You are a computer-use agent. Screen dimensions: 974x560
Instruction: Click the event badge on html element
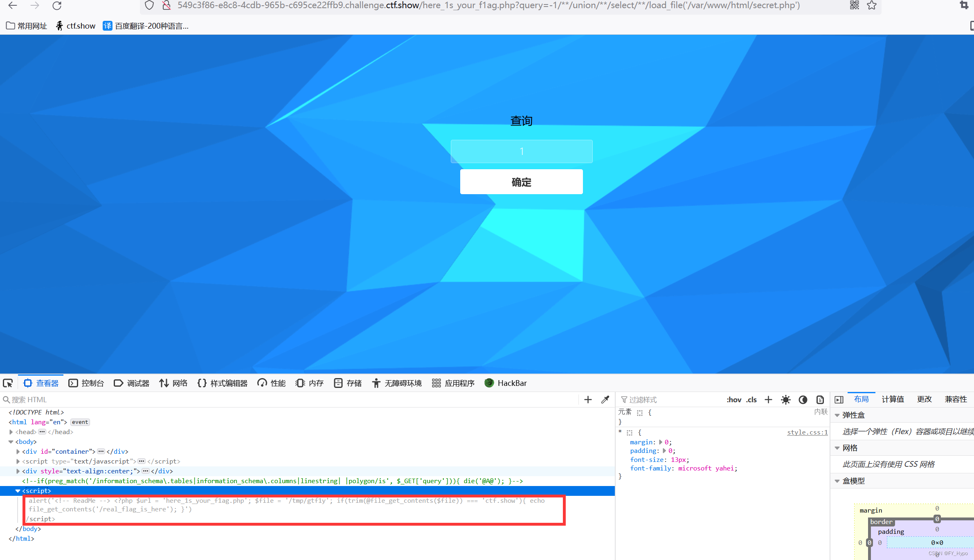pos(80,422)
